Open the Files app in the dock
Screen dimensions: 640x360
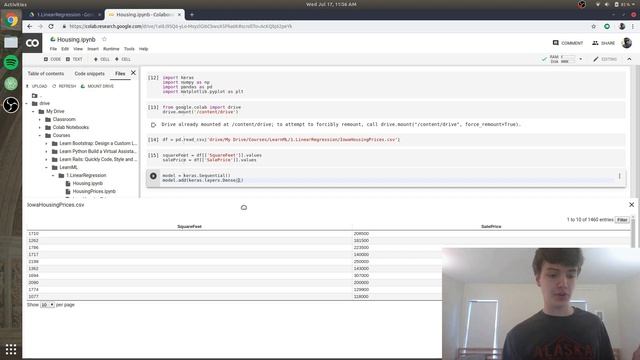(11, 42)
